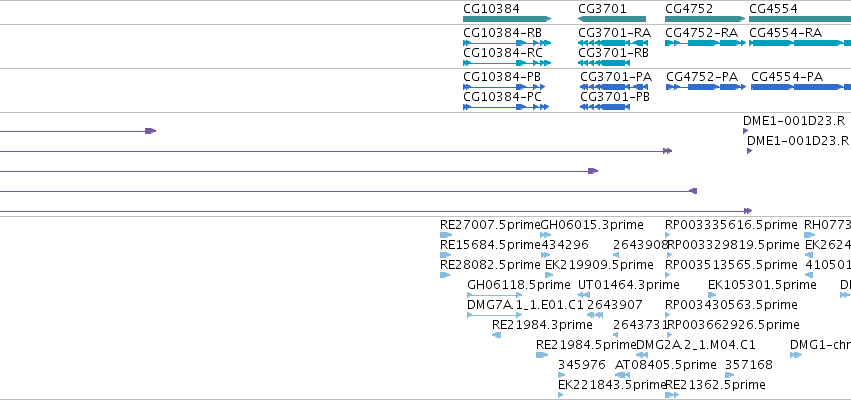This screenshot has width=851, height=400.
Task: Select the 2643731 feature label
Action: pyautogui.click(x=640, y=325)
